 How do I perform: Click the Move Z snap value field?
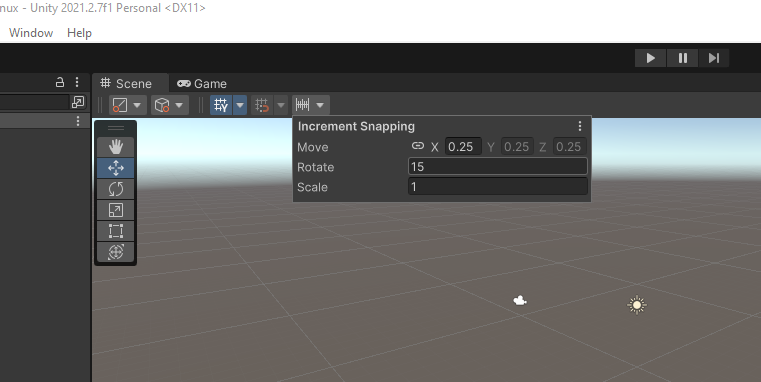coord(569,147)
